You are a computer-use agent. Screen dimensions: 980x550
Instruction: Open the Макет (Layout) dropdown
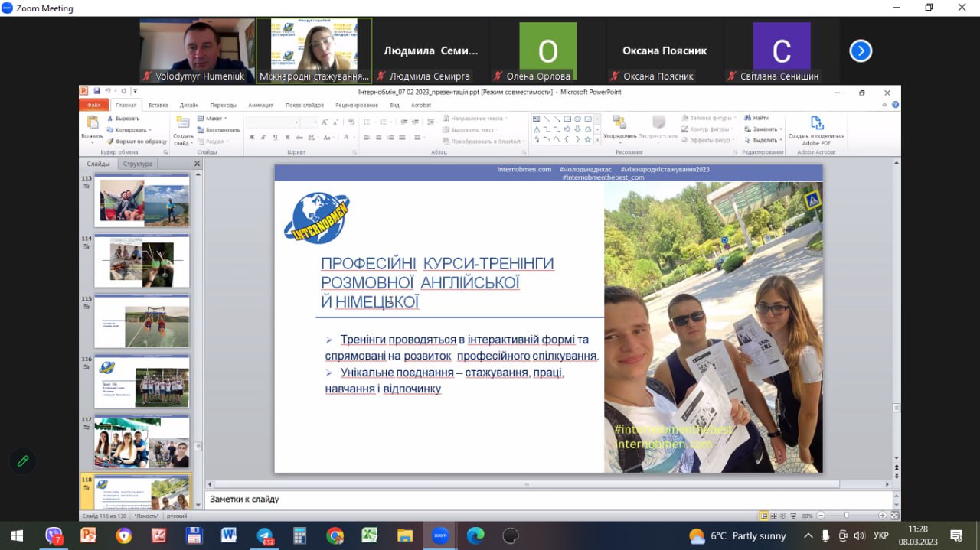pos(214,119)
